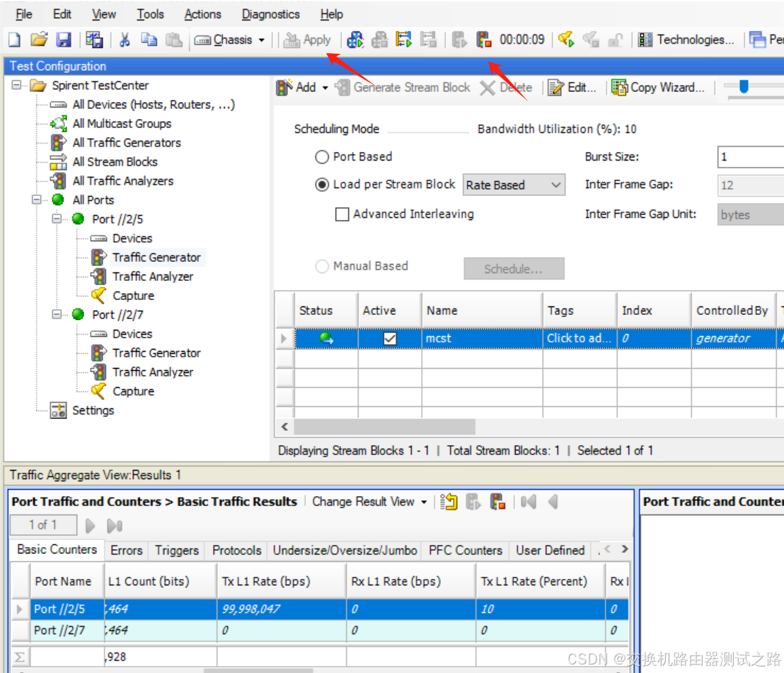Go to next results page arrow
The width and height of the screenshot is (784, 673).
(x=90, y=526)
